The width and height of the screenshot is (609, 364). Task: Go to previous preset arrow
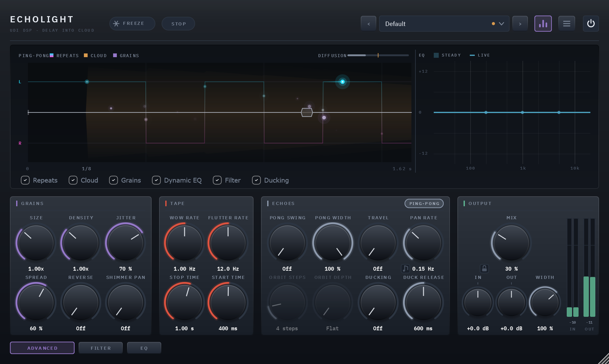tap(369, 24)
